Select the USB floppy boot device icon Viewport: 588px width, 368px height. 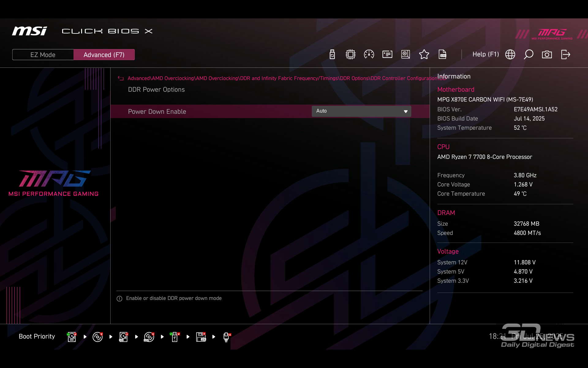[x=201, y=337]
